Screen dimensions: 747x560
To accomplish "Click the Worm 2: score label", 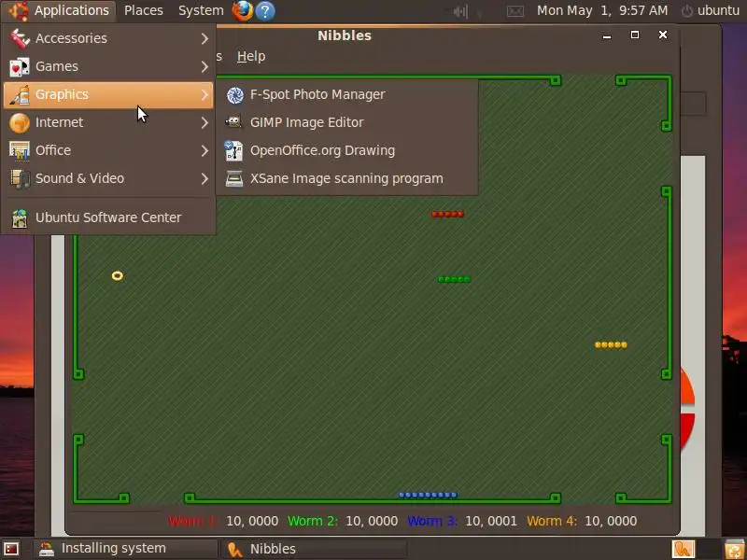I will point(313,521).
